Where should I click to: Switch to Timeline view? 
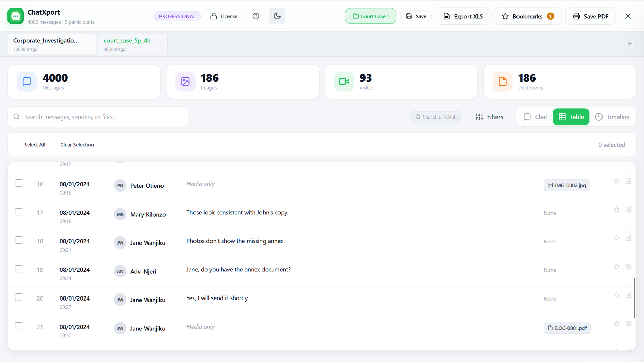coord(612,117)
